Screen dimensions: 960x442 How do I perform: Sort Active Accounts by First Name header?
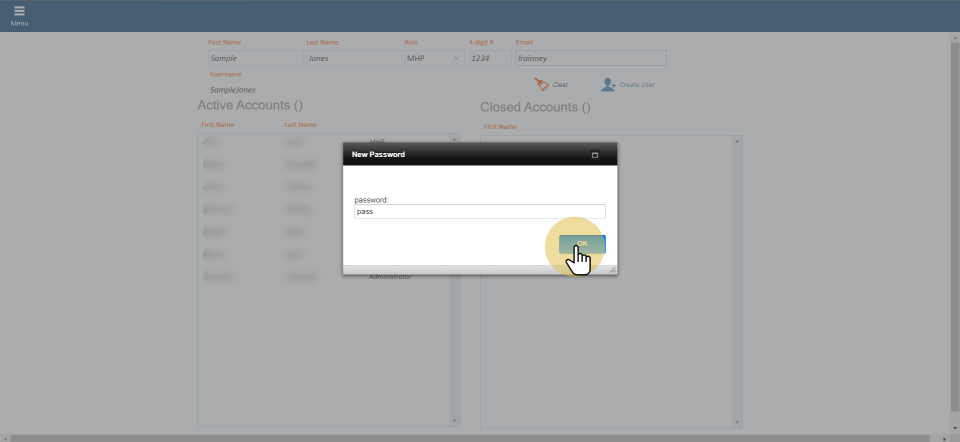[x=217, y=125]
